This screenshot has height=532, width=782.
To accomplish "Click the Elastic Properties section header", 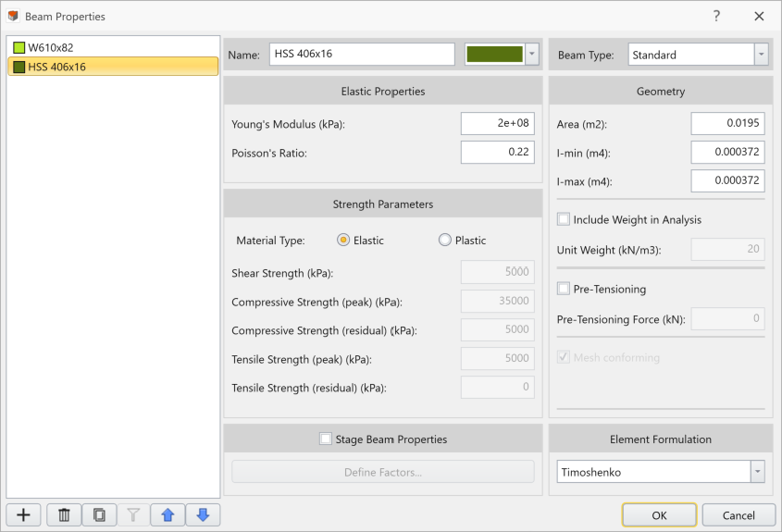I will (383, 92).
